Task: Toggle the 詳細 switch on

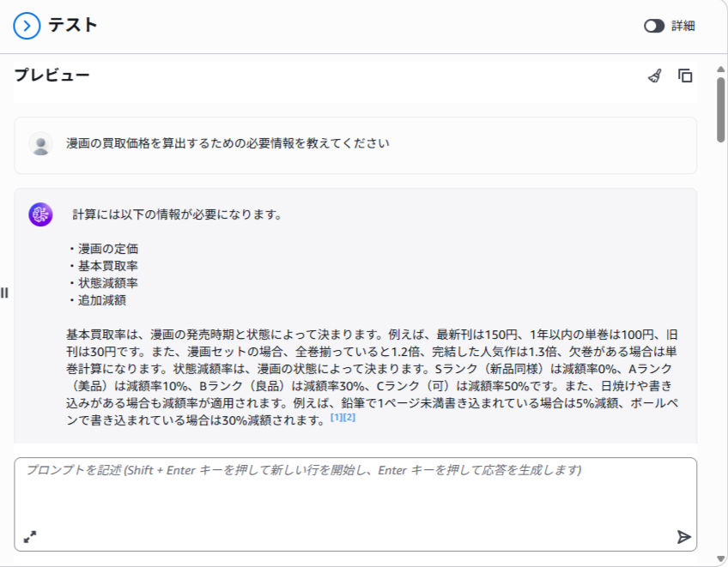Action: click(x=654, y=26)
